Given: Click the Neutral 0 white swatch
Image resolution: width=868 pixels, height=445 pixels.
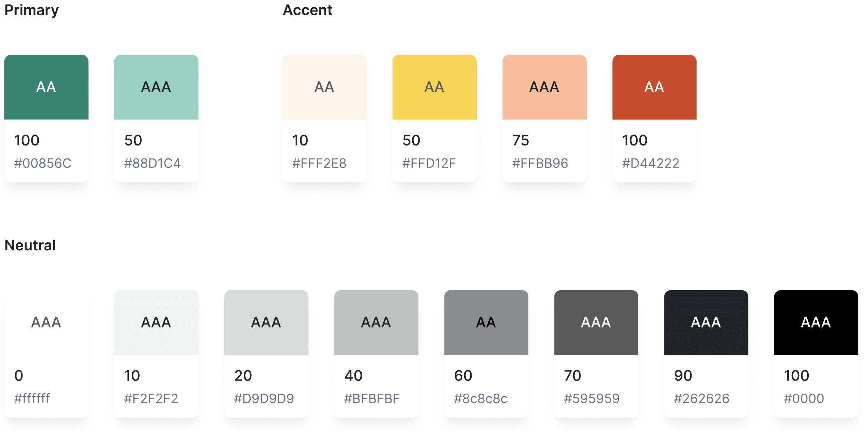Looking at the screenshot, I should click(46, 322).
